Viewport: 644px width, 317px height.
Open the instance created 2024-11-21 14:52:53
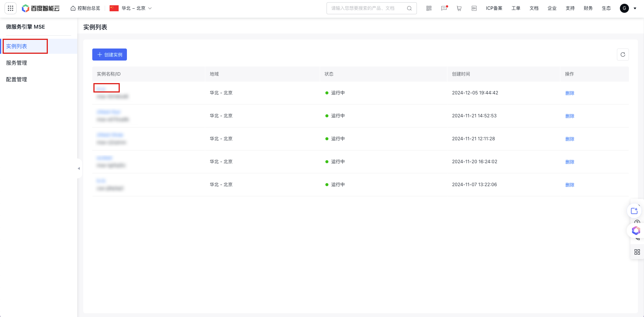108,112
